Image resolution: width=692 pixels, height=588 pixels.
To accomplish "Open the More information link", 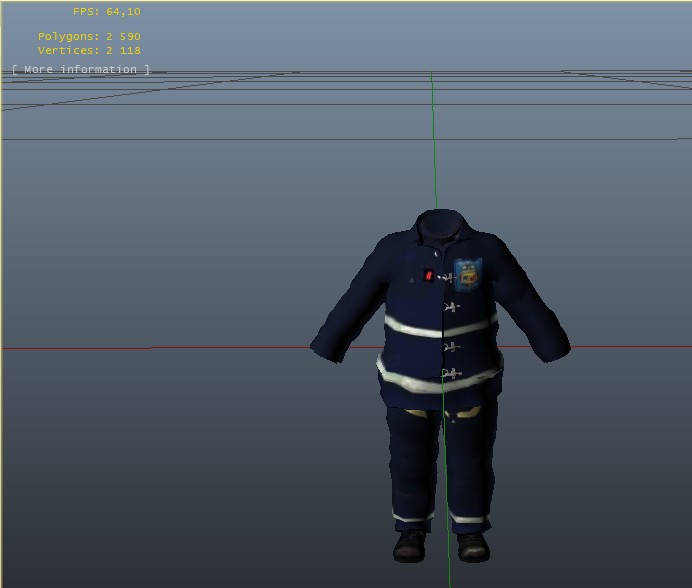I will coord(81,69).
